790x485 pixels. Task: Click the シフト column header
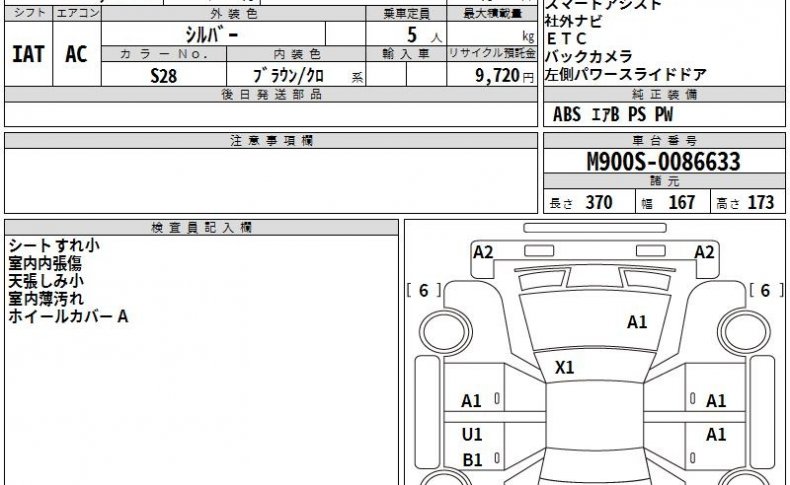tap(29, 14)
